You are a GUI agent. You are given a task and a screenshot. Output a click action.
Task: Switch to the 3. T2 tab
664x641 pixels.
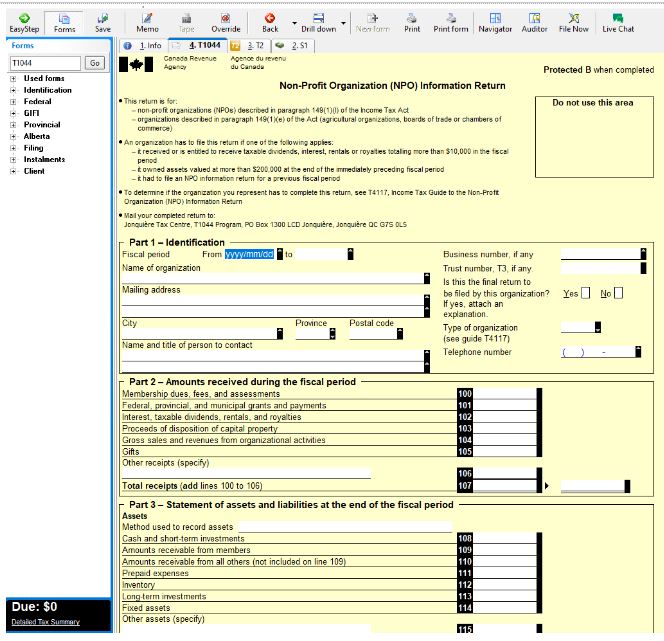250,45
